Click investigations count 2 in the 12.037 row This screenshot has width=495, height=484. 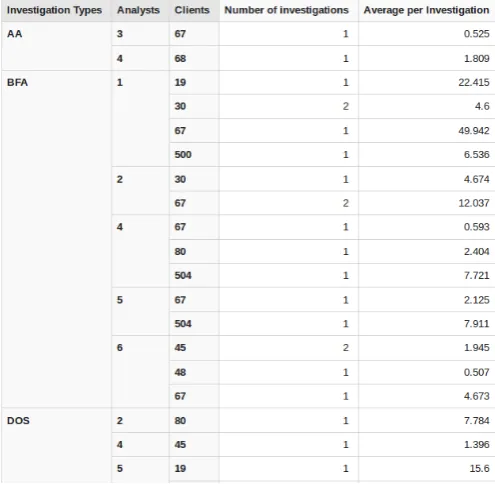coord(346,203)
